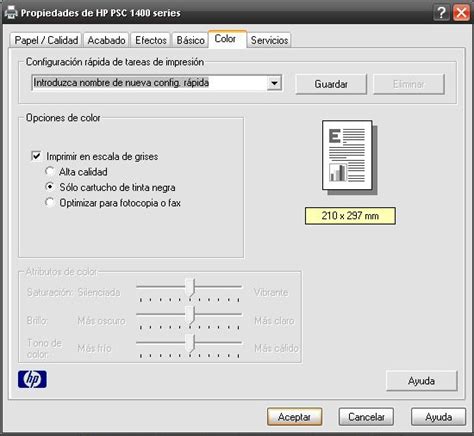Image resolution: width=474 pixels, height=436 pixels.
Task: Click the Más oscuro brightness label
Action: 101,321
